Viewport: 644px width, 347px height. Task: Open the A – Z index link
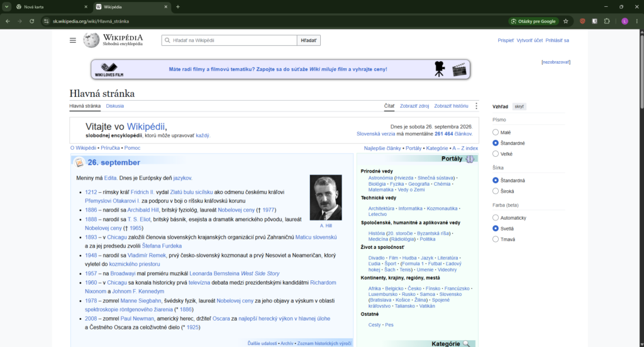pyautogui.click(x=465, y=148)
